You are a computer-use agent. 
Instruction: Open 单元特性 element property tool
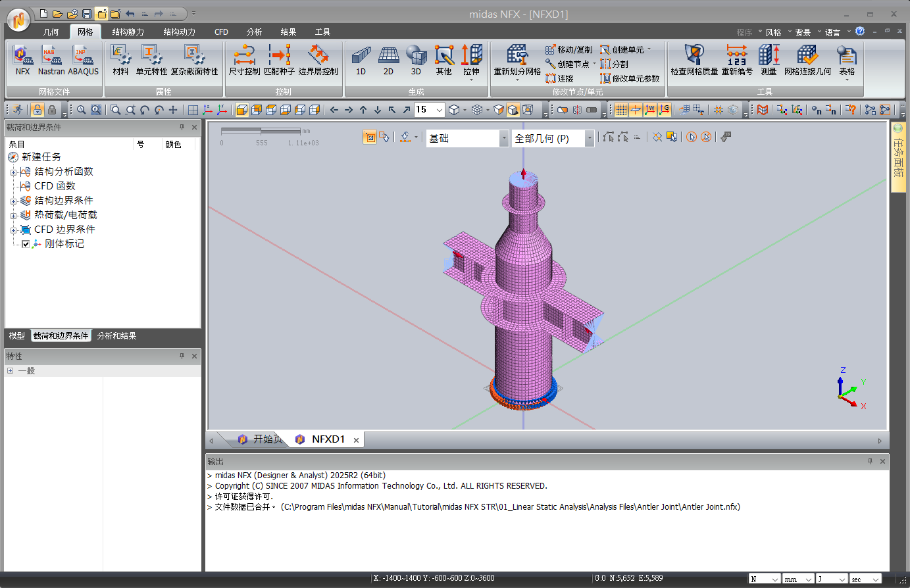click(x=151, y=61)
